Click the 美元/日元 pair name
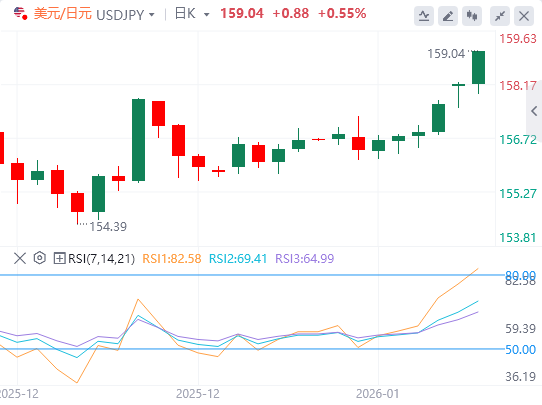 point(63,14)
